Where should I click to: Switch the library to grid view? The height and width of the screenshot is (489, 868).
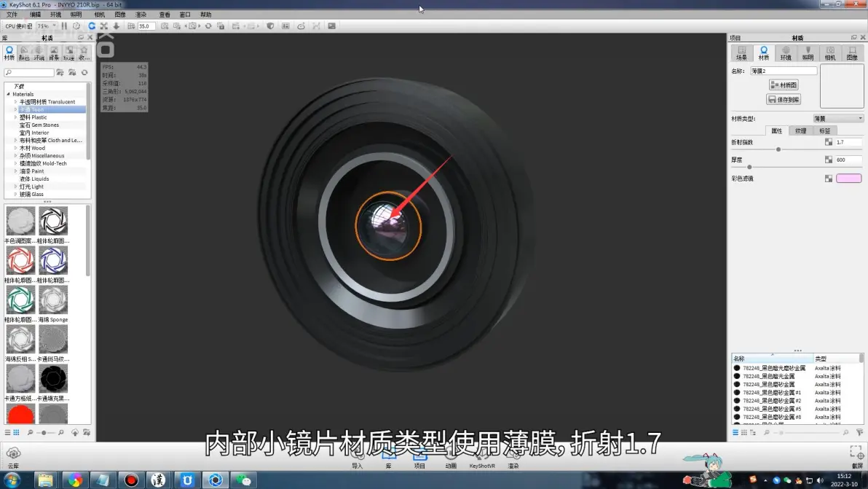tap(17, 432)
